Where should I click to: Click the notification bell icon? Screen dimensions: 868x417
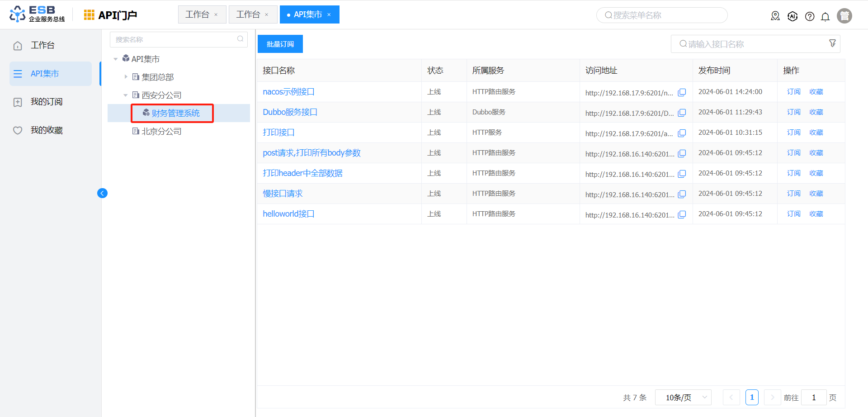[x=825, y=17]
